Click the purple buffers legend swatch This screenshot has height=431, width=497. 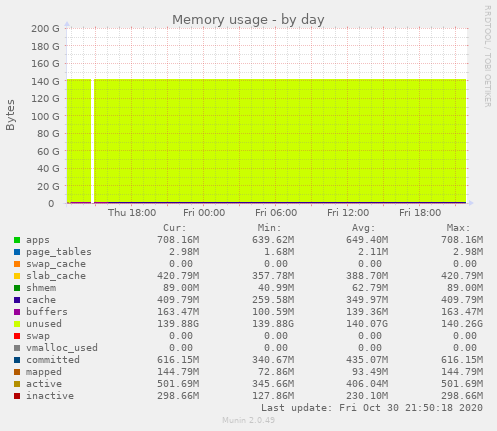pyautogui.click(x=17, y=312)
